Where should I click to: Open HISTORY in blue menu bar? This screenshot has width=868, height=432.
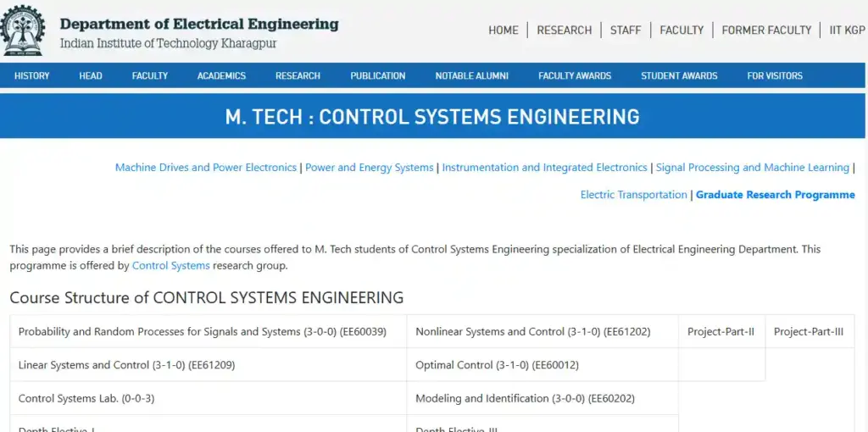32,76
